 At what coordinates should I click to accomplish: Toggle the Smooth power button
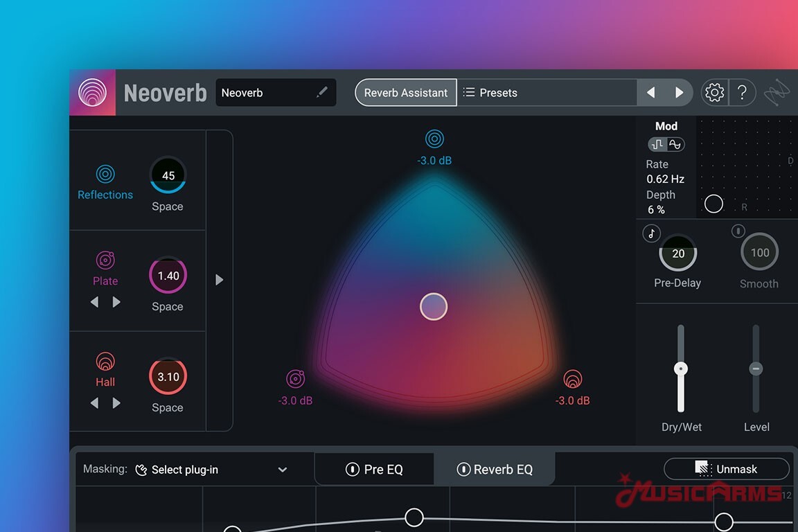point(738,231)
